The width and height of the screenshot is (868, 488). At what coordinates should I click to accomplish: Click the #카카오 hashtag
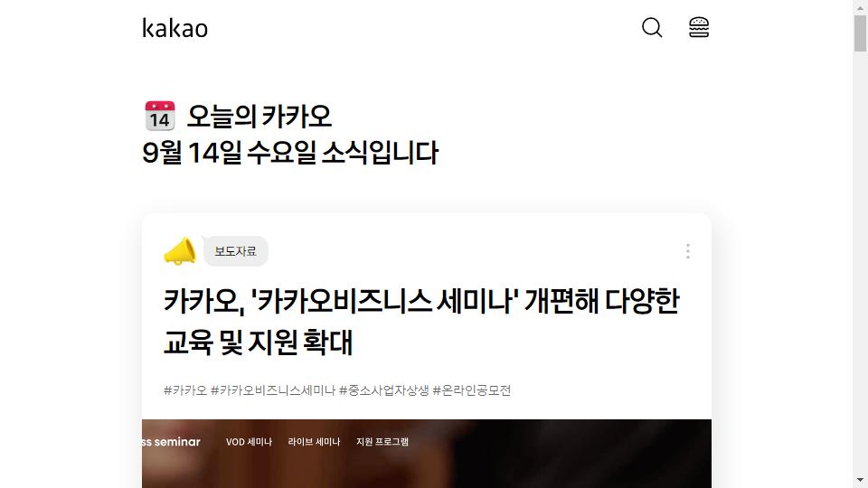[x=184, y=390]
